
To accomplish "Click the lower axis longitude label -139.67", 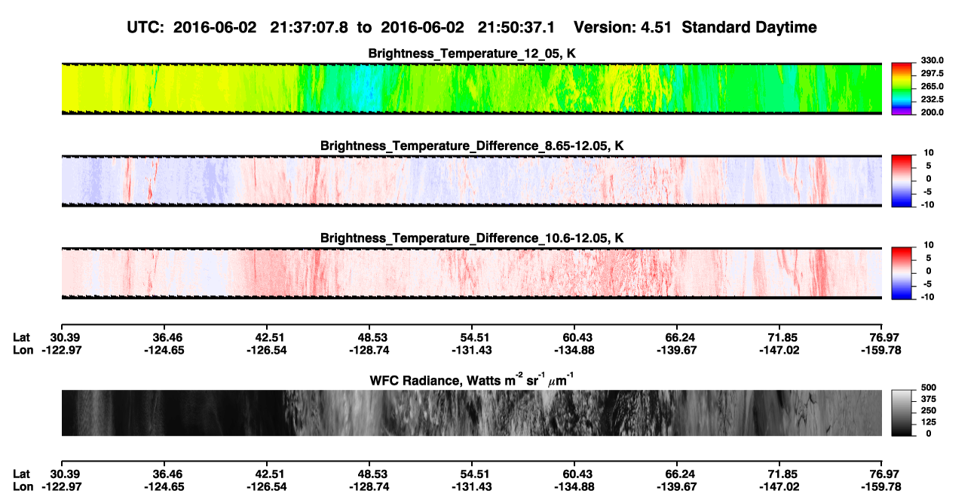I will pos(677,486).
